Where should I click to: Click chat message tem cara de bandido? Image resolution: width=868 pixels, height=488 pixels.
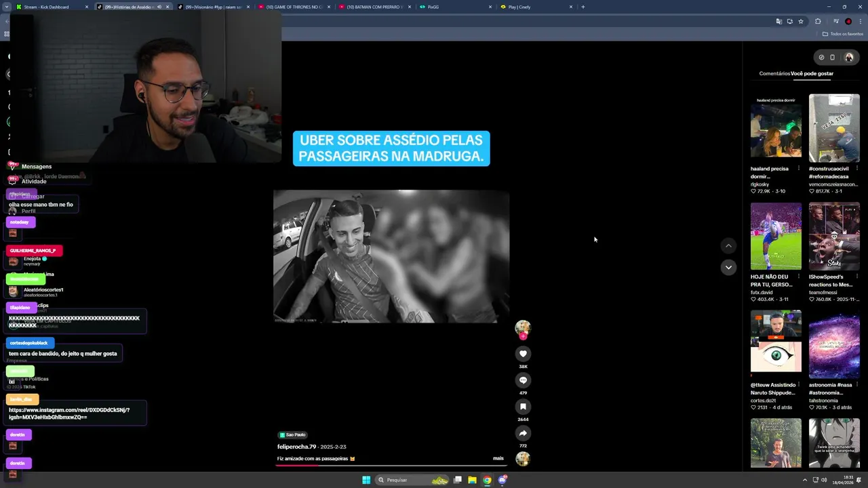[62, 354]
